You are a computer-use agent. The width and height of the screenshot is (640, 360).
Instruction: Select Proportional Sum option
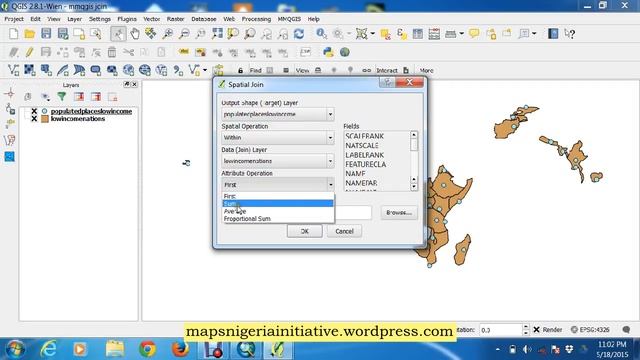tap(278, 219)
